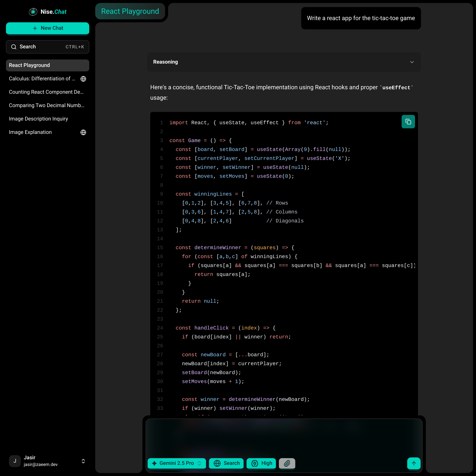This screenshot has height=476, width=476.
Task: Select the Image Description Inquiry chat
Action: (38, 119)
